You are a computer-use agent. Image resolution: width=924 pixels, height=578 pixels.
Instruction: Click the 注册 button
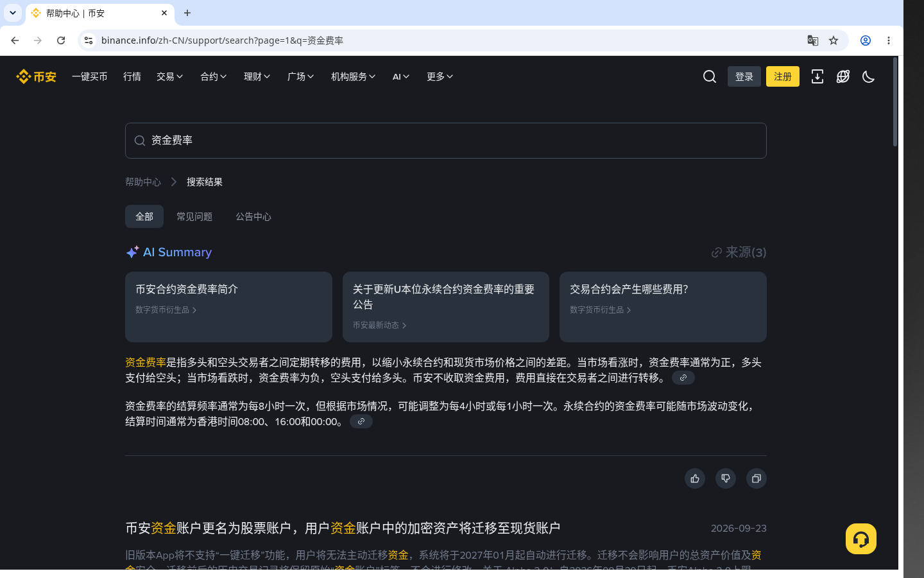(783, 76)
